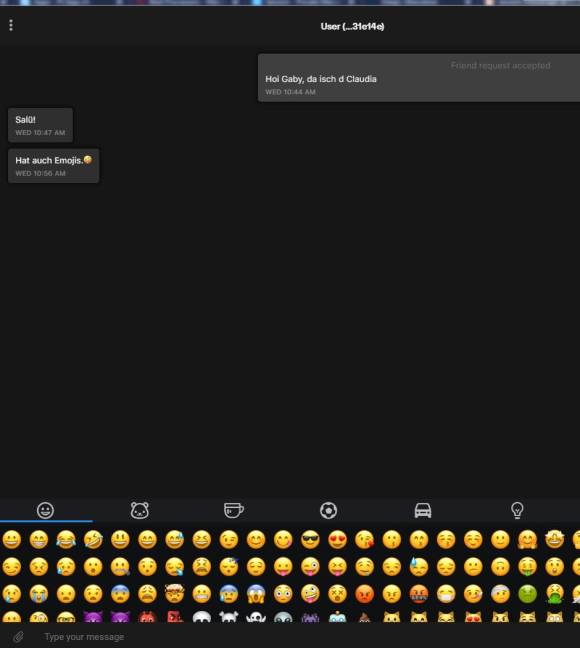Insert the sunglasses face emoji
Image resolution: width=580 pixels, height=648 pixels.
point(310,540)
